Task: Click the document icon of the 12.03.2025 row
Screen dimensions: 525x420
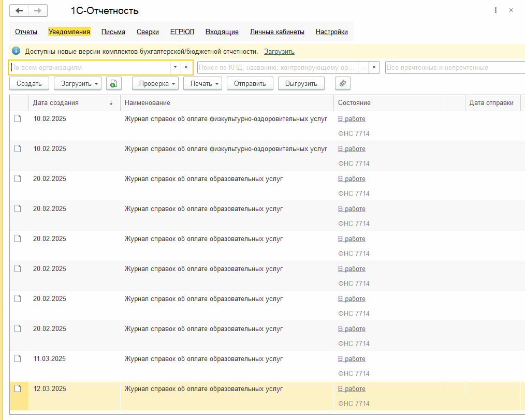Action: coord(18,389)
